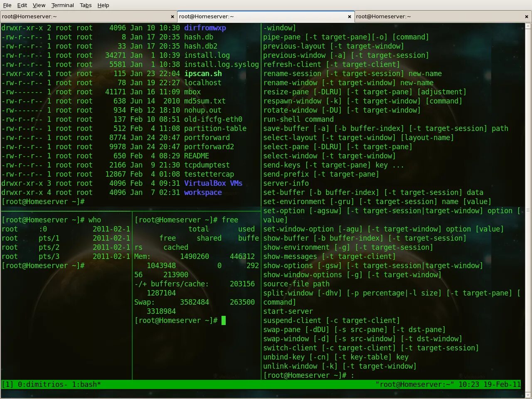Switch to the third root@Homeserver tab
The height and width of the screenshot is (399, 532).
[443, 17]
